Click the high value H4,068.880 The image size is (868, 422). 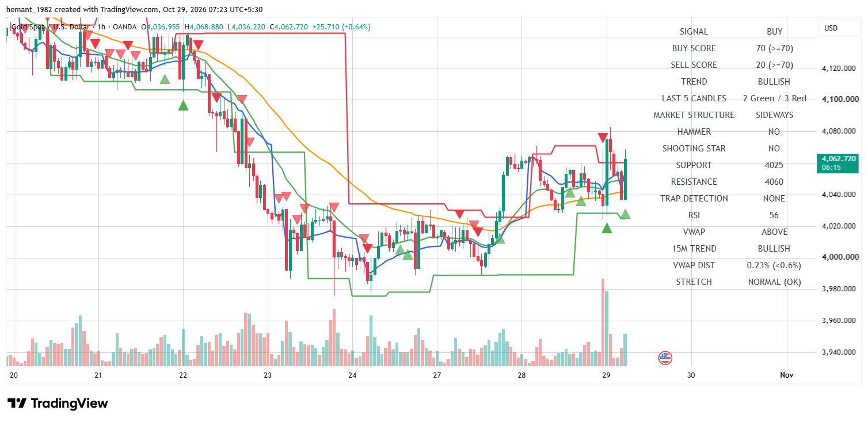pyautogui.click(x=204, y=27)
